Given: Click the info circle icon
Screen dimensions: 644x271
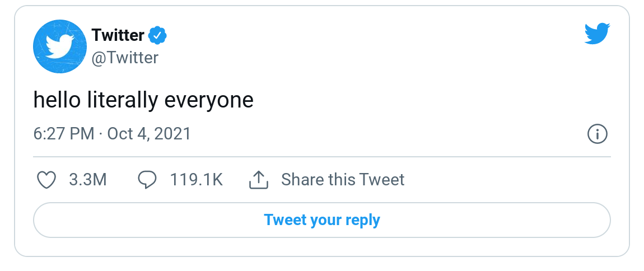Looking at the screenshot, I should 598,134.
